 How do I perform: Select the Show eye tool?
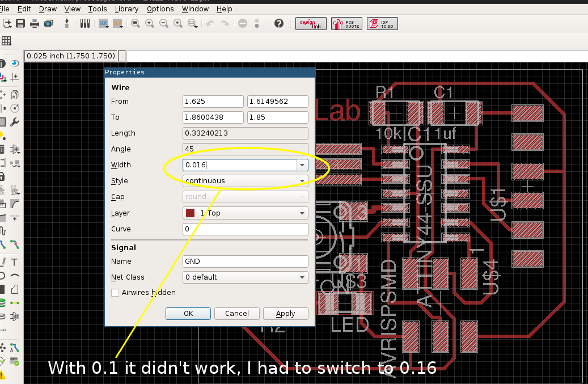(15, 64)
